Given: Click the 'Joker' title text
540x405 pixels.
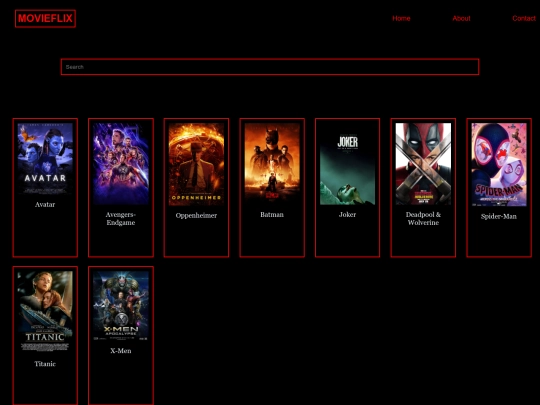Looking at the screenshot, I should [x=347, y=215].
